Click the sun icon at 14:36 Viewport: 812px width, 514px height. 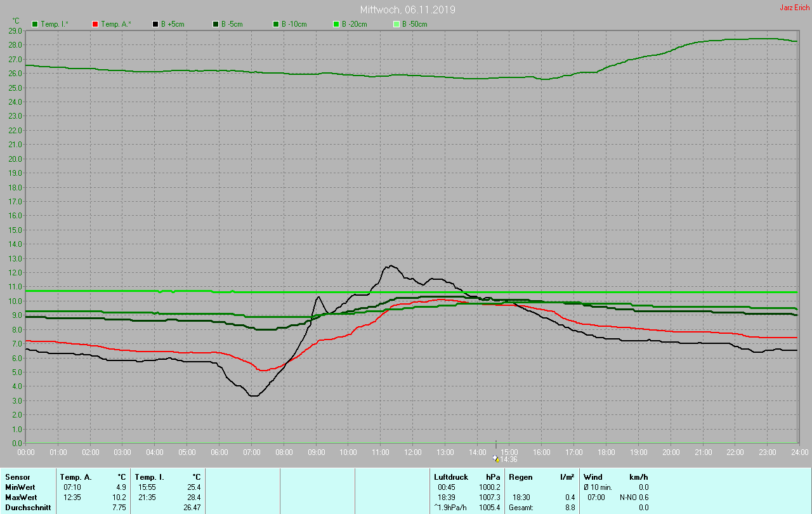pyautogui.click(x=496, y=458)
